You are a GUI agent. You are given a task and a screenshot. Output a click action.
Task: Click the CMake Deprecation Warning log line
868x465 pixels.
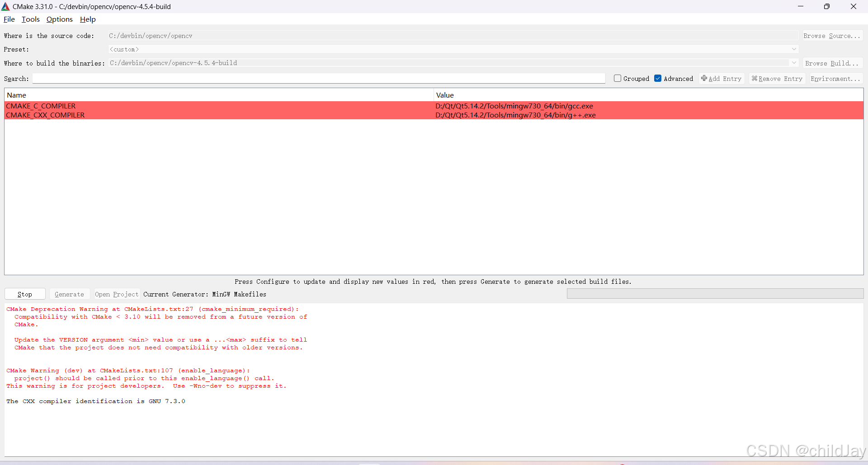tap(152, 309)
